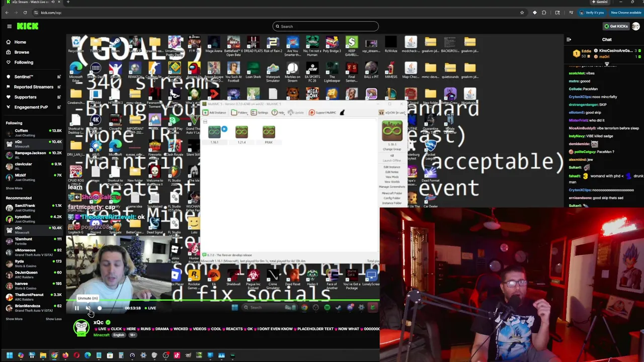Click external-link icon beside Sentinel
The width and height of the screenshot is (644, 362).
pos(59,77)
